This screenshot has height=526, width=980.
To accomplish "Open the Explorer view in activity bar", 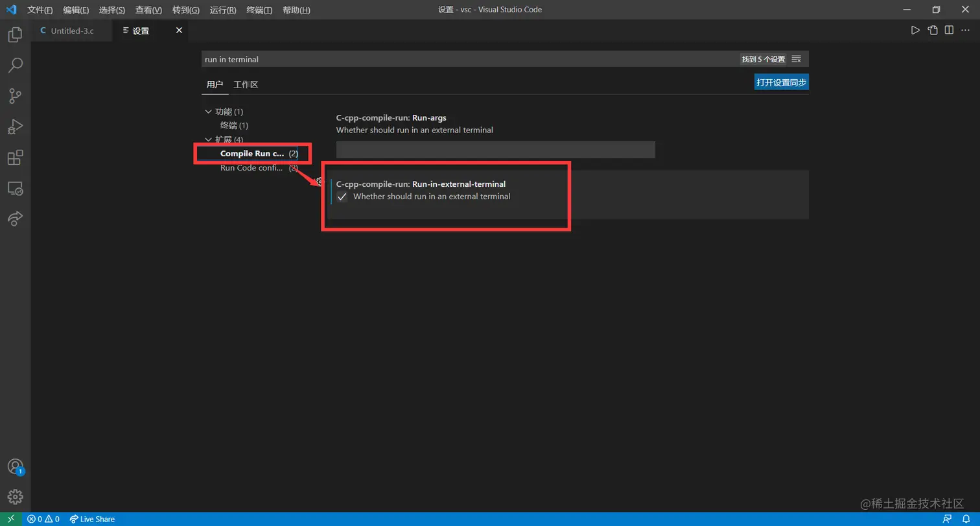I will (x=15, y=35).
